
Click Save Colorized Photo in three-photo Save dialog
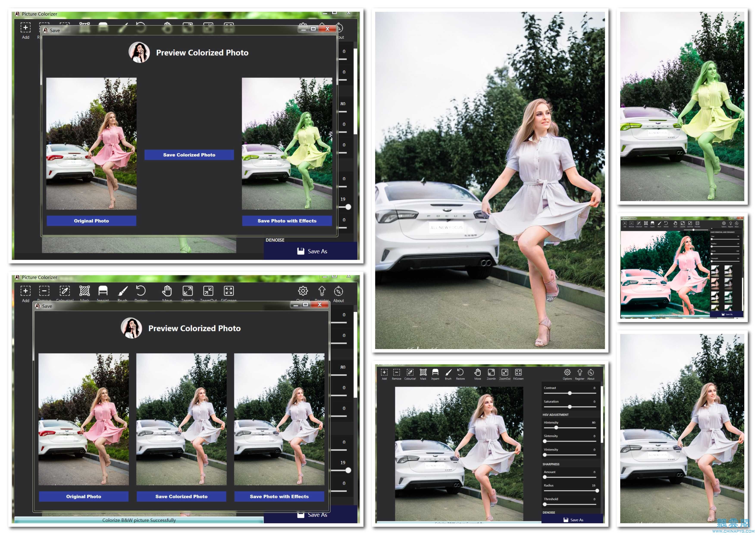click(x=182, y=496)
